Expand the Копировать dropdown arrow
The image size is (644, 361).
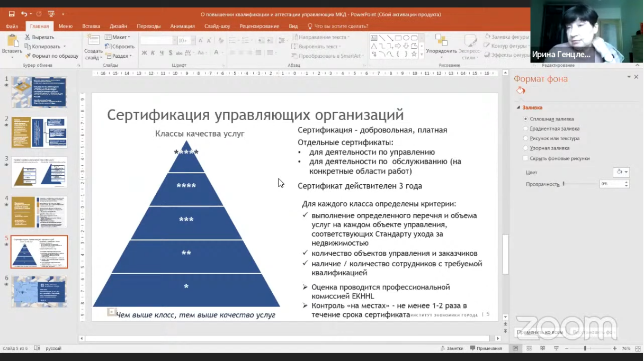(x=65, y=47)
